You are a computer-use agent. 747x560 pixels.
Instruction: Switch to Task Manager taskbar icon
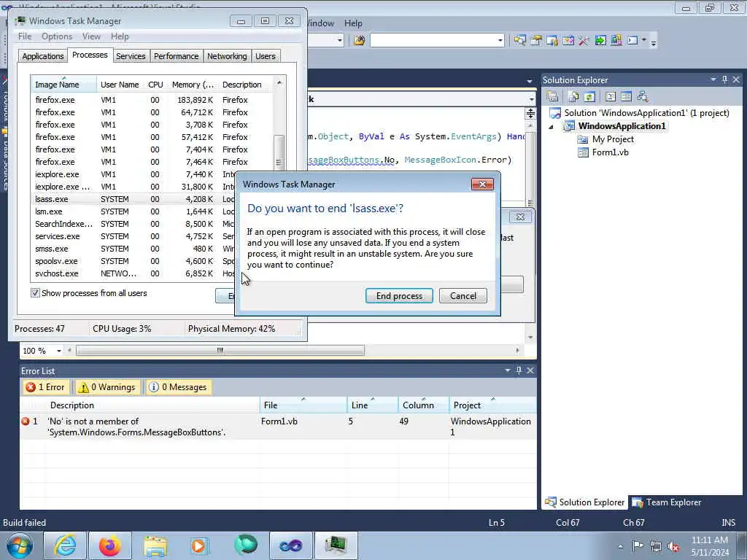pyautogui.click(x=336, y=545)
